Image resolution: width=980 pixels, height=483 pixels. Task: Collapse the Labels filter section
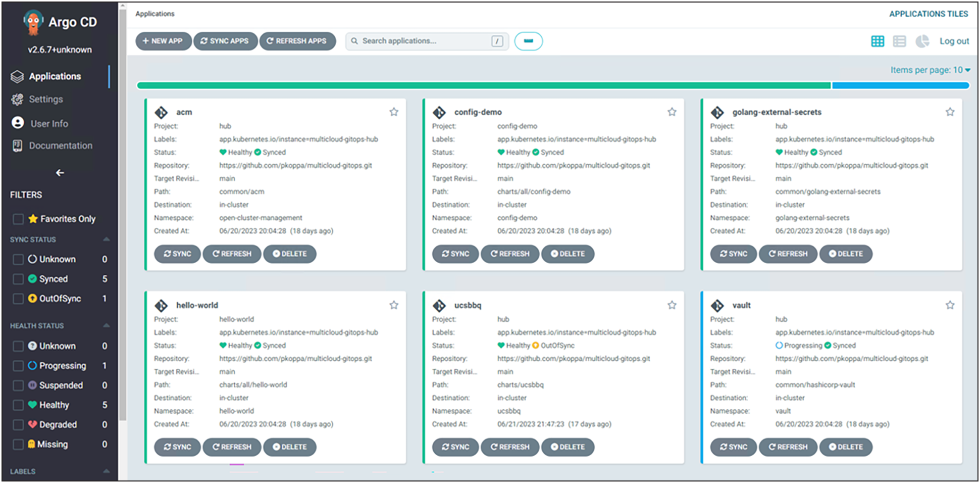pyautogui.click(x=107, y=471)
